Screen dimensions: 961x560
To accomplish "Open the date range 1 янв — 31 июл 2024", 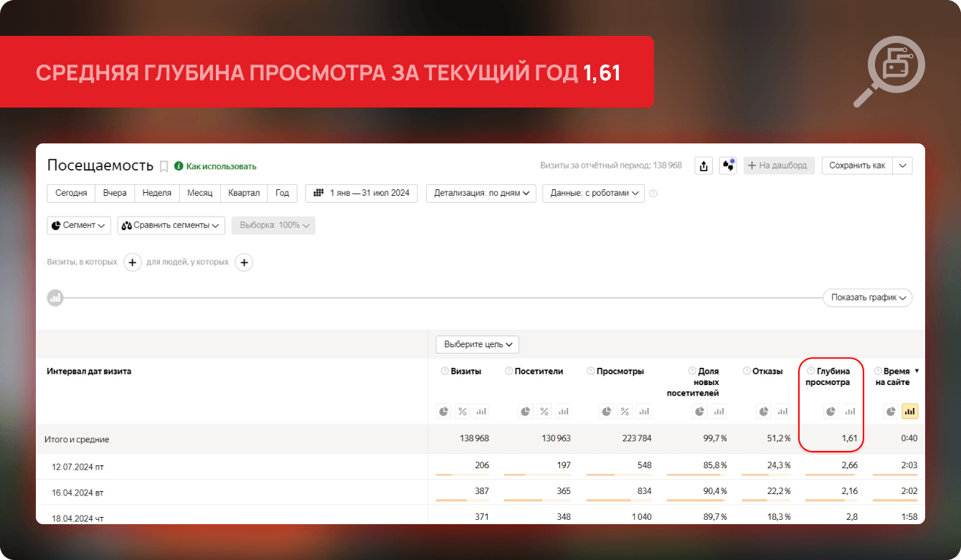I will 361,193.
